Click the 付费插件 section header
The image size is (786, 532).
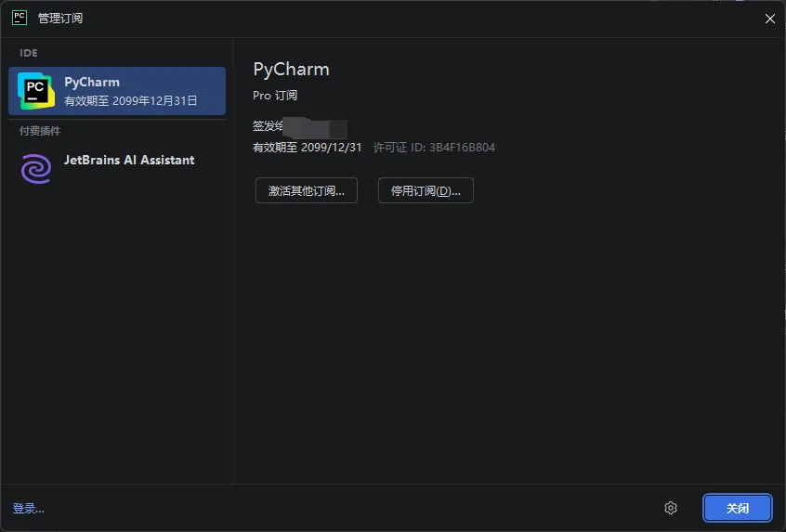[40, 131]
